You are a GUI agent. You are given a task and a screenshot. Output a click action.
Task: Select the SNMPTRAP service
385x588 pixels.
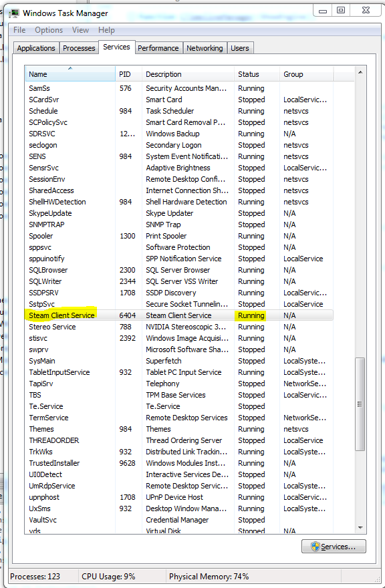[x=179, y=225]
